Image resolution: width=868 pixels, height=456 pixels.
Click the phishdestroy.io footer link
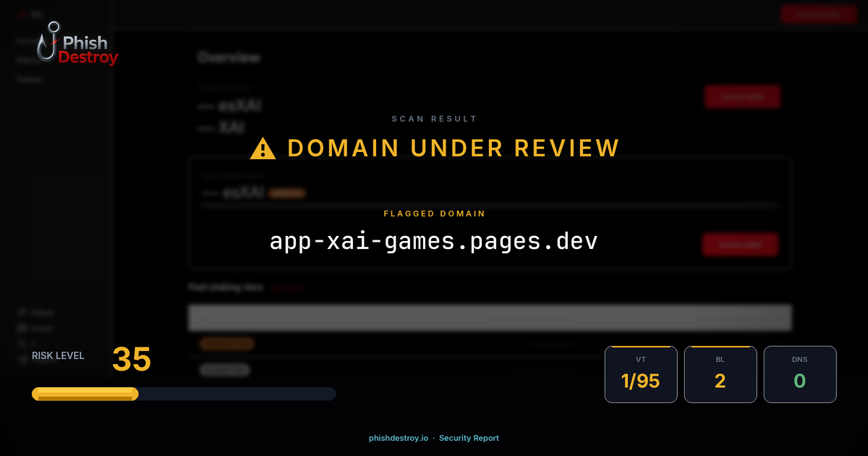[x=397, y=438]
